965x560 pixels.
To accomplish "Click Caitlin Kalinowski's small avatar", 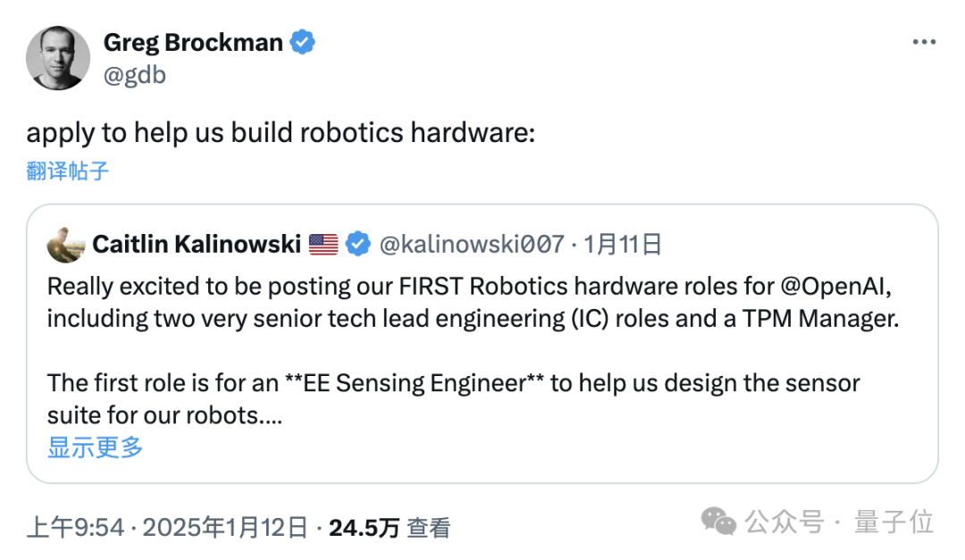I will point(65,243).
